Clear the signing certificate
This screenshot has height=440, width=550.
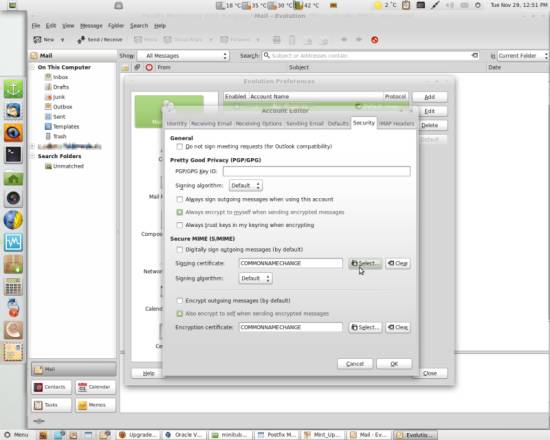[398, 263]
